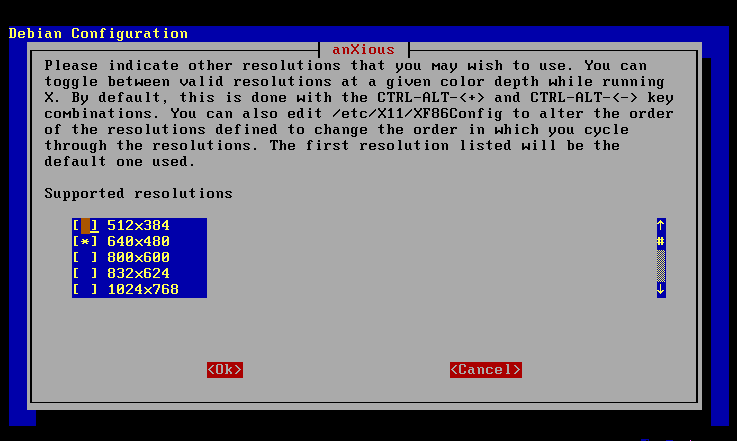
Task: Click the anXious dialog title
Action: [363, 49]
